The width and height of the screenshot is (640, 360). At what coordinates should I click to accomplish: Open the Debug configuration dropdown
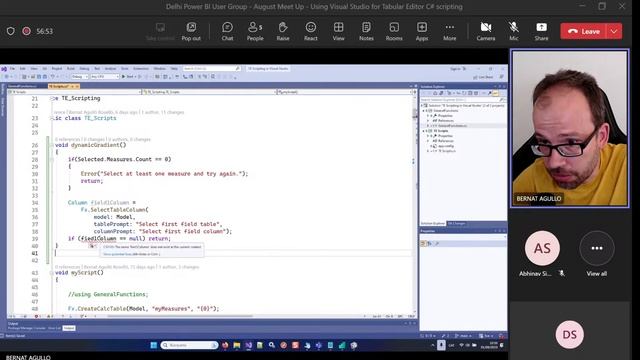[80, 77]
